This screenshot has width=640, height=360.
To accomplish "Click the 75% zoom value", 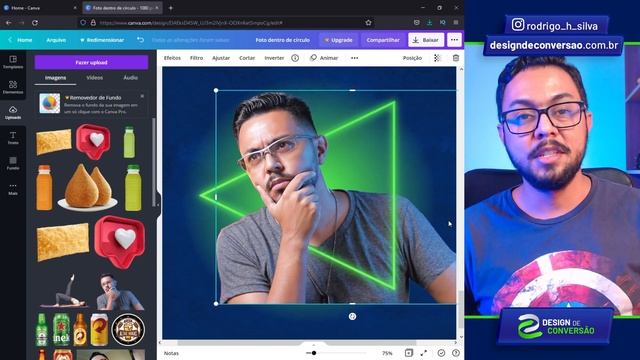I will pyautogui.click(x=387, y=353).
